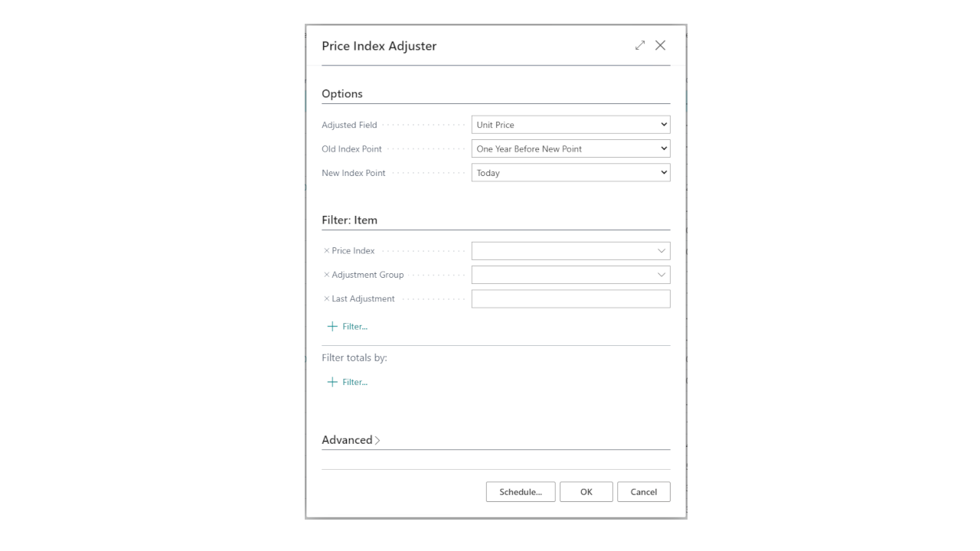The image size is (980, 551).
Task: Open the New Index Point dropdown
Action: point(570,173)
